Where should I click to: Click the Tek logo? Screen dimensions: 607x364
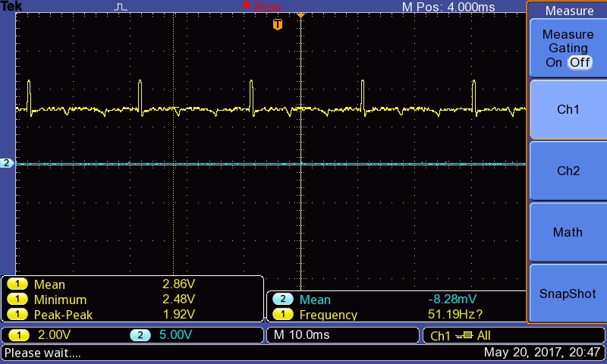pyautogui.click(x=11, y=6)
